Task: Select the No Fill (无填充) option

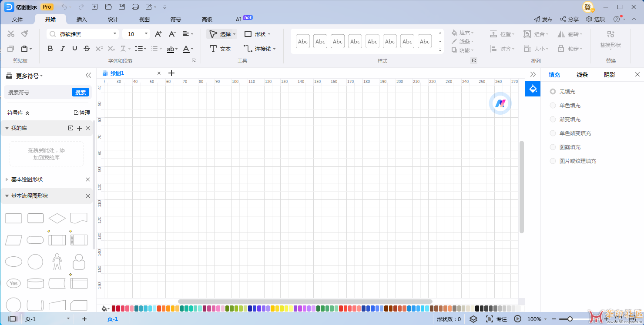Action: [x=563, y=92]
